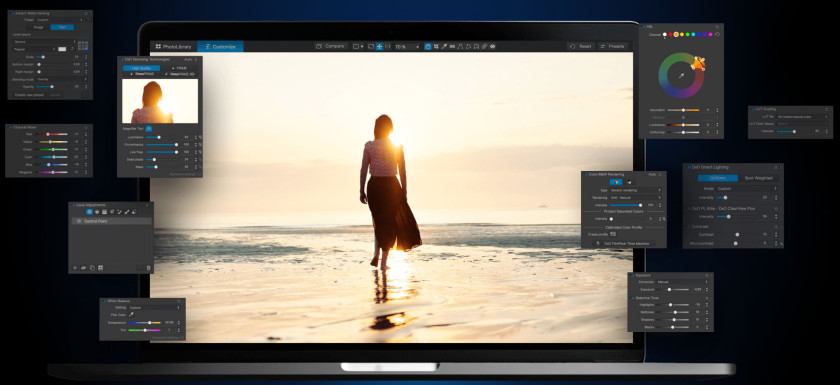Screen dimensions: 840x385
Task: Select the Control Point entry in Local Adjustments
Action: (x=112, y=221)
